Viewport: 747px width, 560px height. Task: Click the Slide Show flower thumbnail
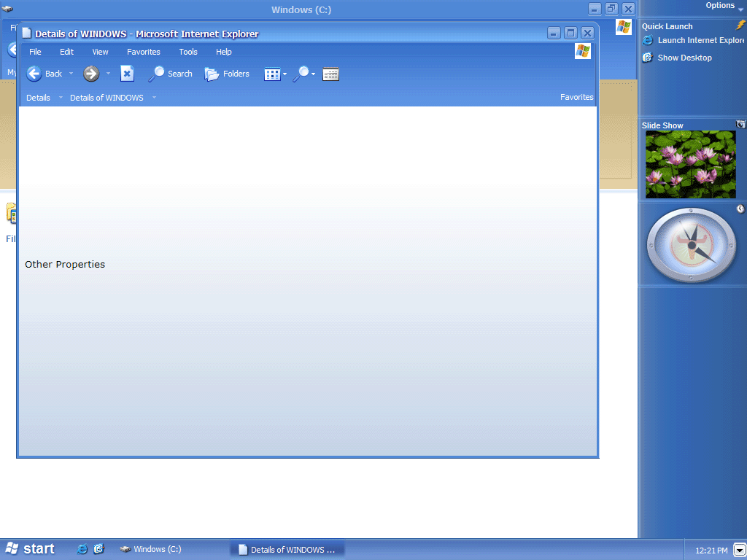(x=690, y=164)
